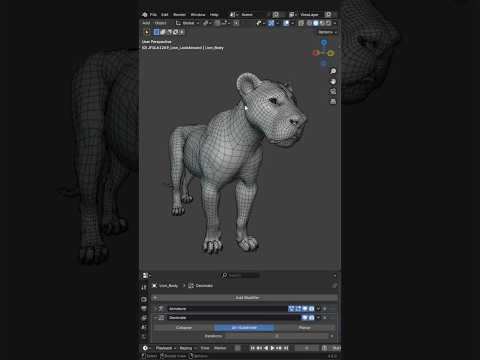The height and width of the screenshot is (360, 480).
Task: Switch to material preview shading
Action: [x=322, y=23]
